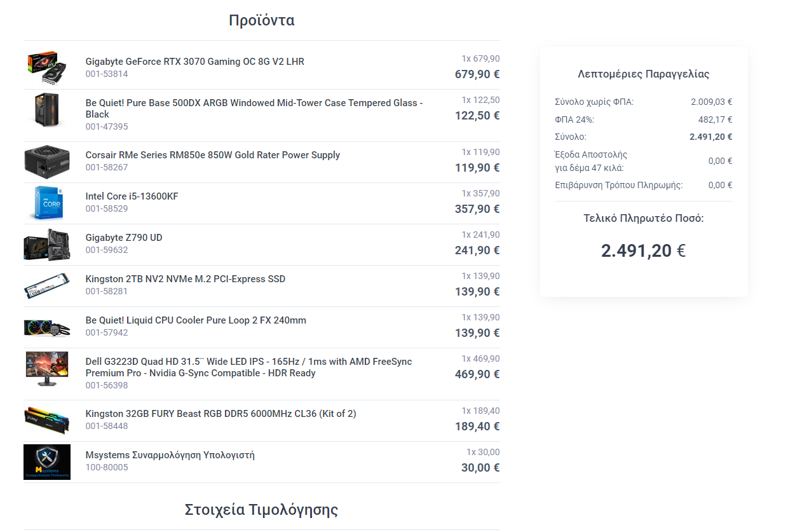Click the bold 241,90 € price
The width and height of the screenshot is (786, 532).
click(x=477, y=250)
